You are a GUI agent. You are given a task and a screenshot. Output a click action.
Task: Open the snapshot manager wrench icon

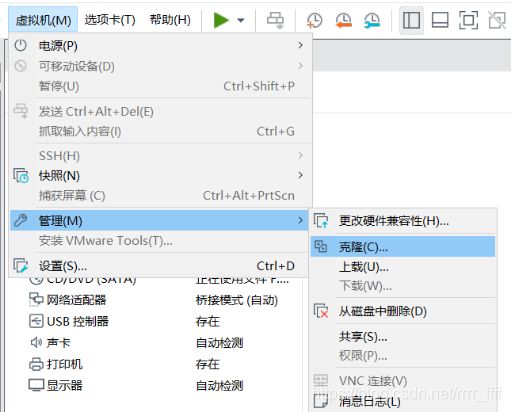click(372, 20)
